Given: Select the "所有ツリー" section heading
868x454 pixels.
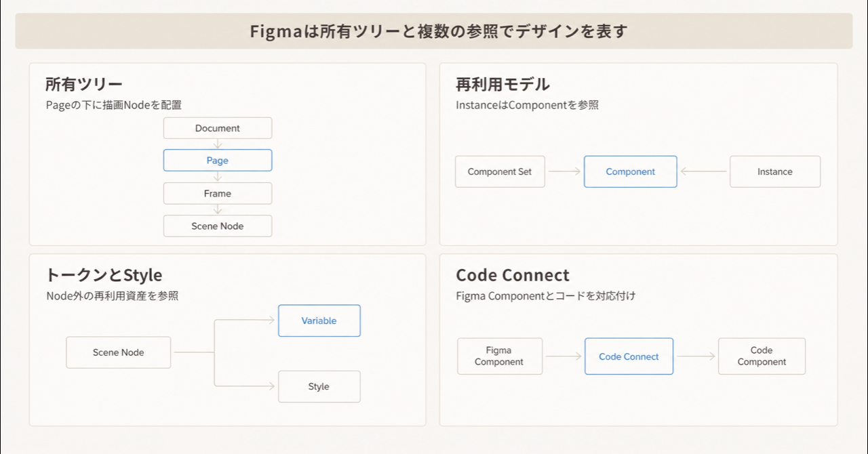Looking at the screenshot, I should click(x=83, y=84).
